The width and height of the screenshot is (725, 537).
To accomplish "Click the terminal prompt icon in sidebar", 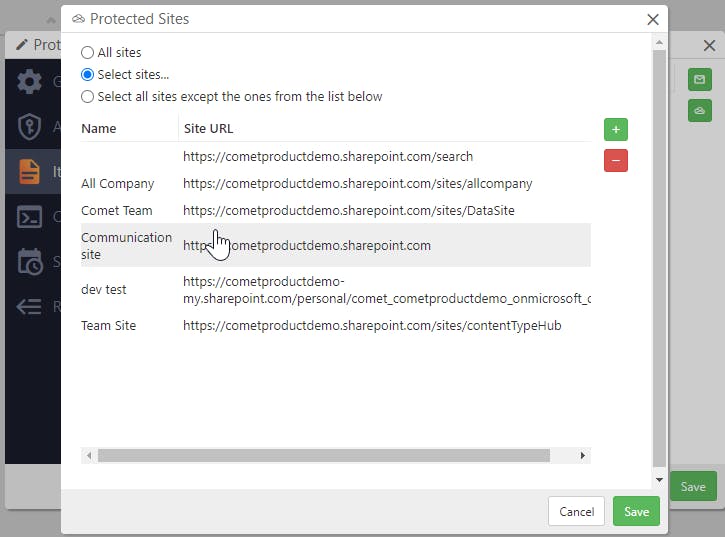I will (31, 216).
